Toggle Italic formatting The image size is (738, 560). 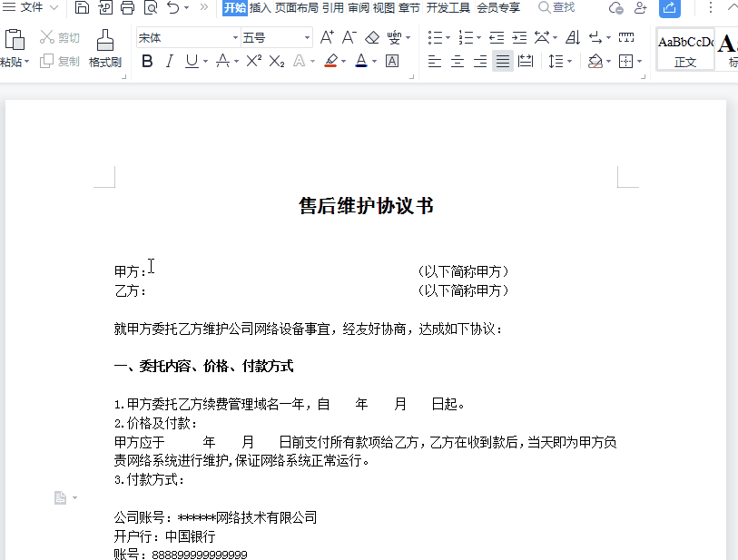click(170, 61)
